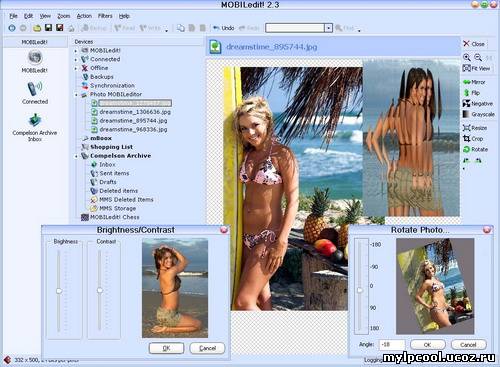Open the Filters menu
The width and height of the screenshot is (500, 367).
pyautogui.click(x=105, y=16)
